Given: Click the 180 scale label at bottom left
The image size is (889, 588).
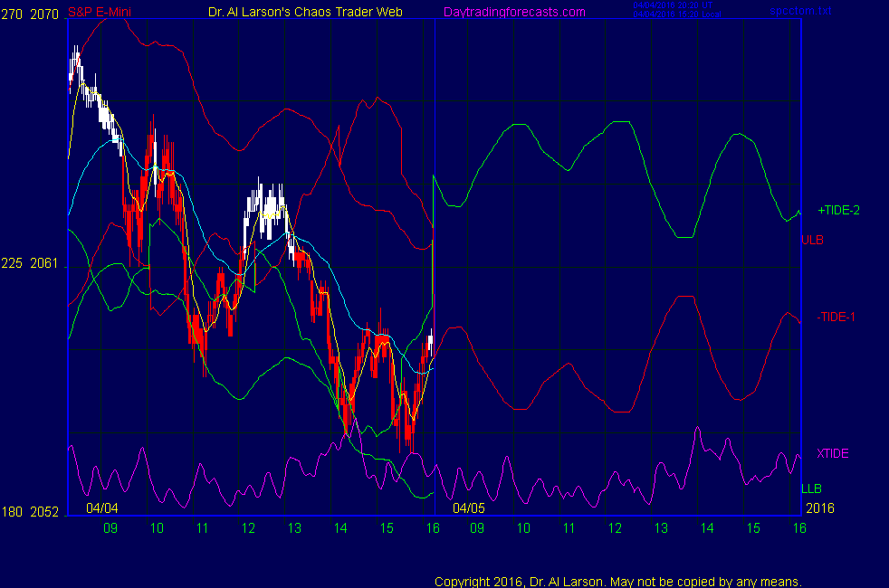Looking at the screenshot, I should click(x=12, y=512).
